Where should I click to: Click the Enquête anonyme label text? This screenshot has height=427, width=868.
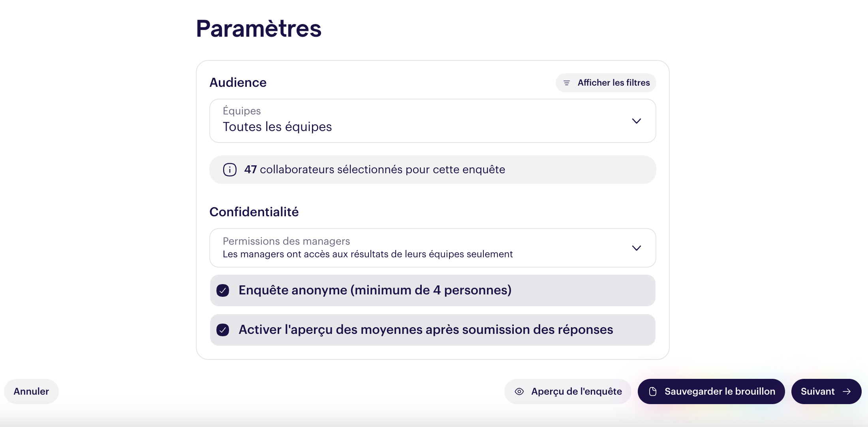[375, 290]
